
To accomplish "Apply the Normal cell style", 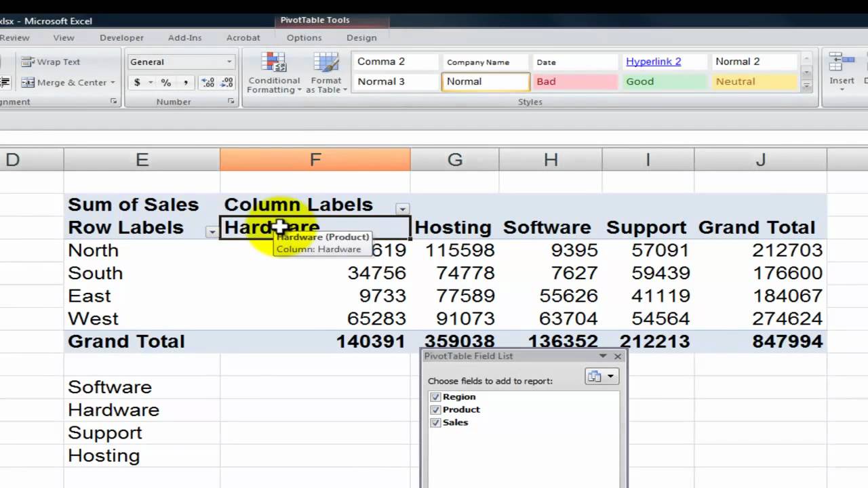I will pyautogui.click(x=485, y=81).
